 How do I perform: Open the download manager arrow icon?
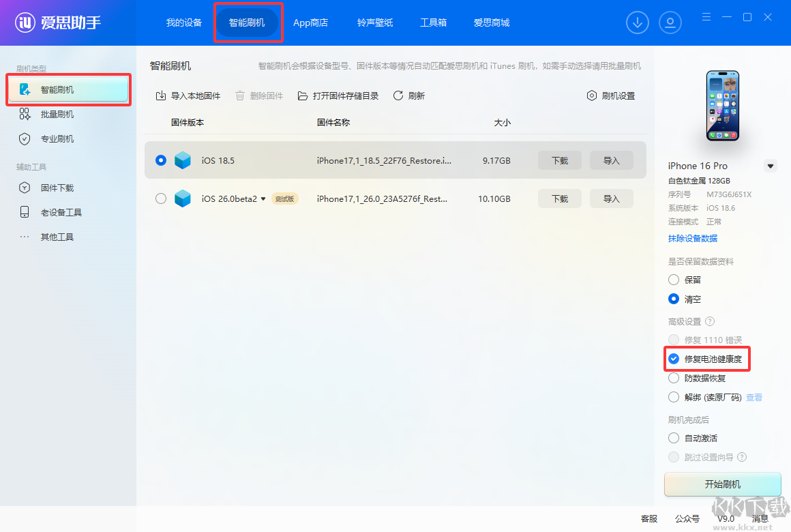click(637, 23)
